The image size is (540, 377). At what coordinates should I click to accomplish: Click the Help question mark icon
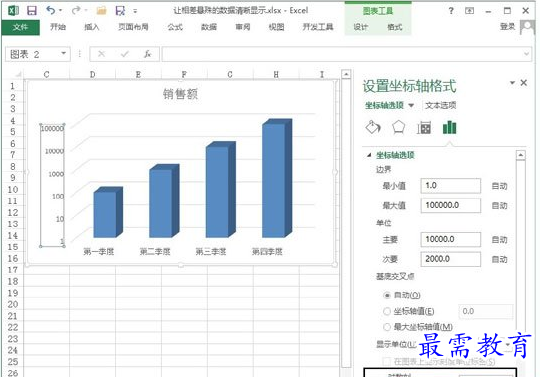tap(451, 11)
